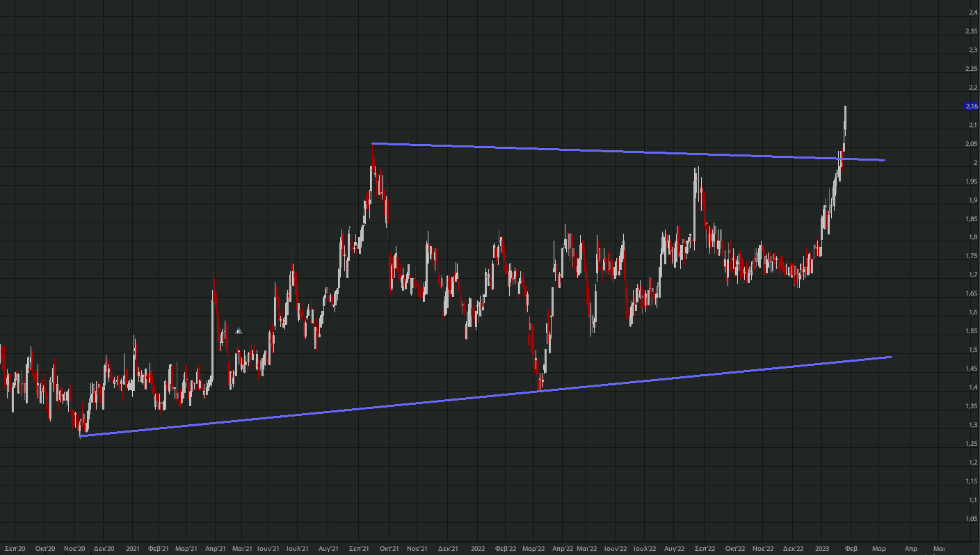
Task: Select the lower blue ascending support trend line
Action: pyautogui.click(x=485, y=396)
